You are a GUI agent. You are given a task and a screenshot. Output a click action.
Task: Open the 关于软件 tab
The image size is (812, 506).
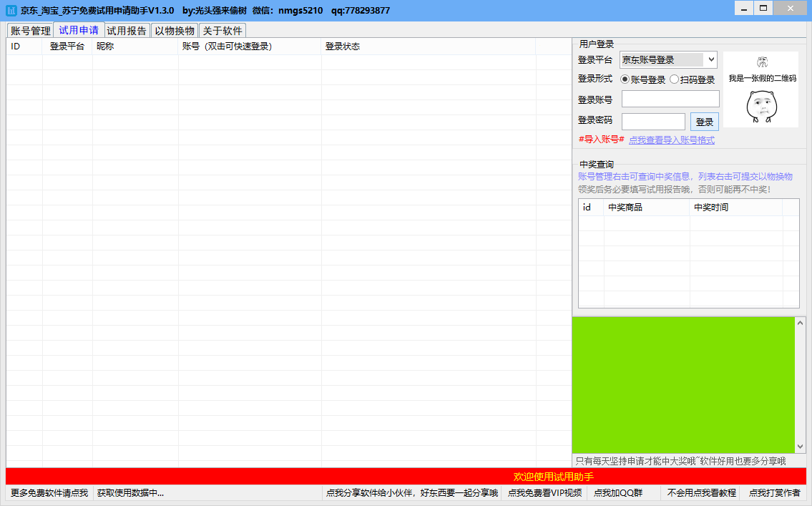click(222, 31)
